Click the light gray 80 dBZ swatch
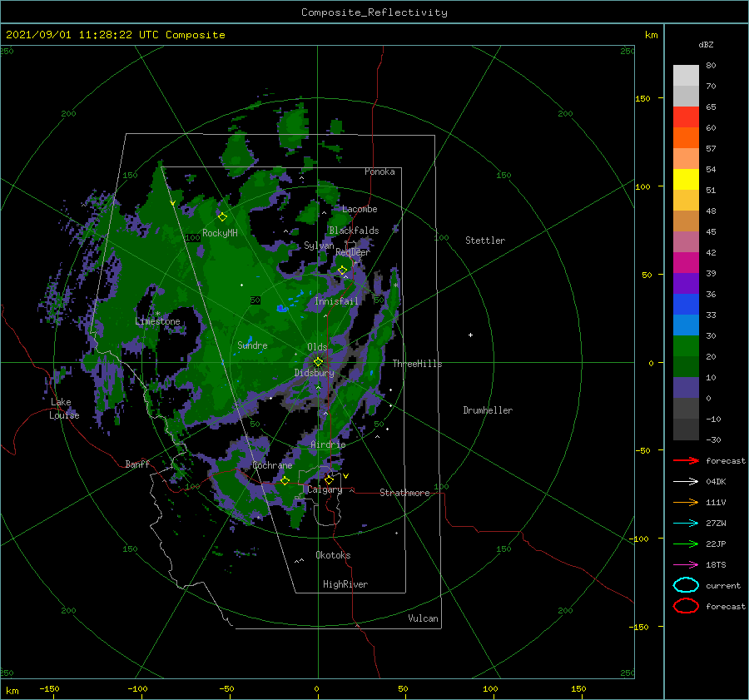Image resolution: width=749 pixels, height=700 pixels. tap(686, 75)
